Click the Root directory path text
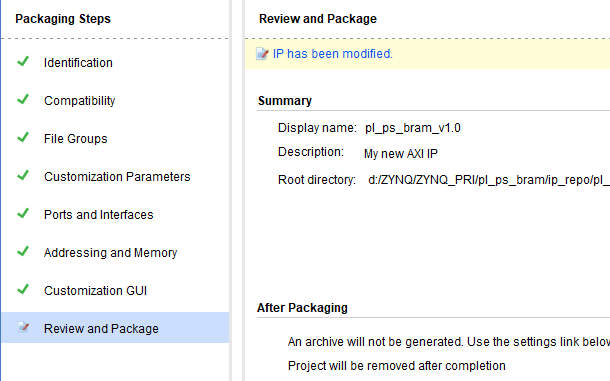Image resolution: width=610 pixels, height=381 pixels. [489, 180]
